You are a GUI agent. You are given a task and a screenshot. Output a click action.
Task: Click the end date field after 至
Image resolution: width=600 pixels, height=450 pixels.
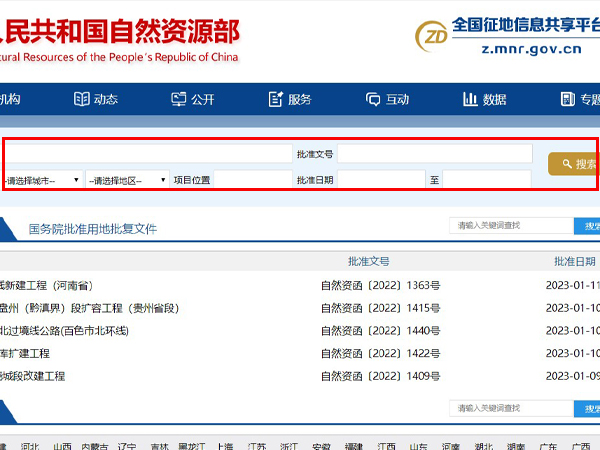point(487,180)
